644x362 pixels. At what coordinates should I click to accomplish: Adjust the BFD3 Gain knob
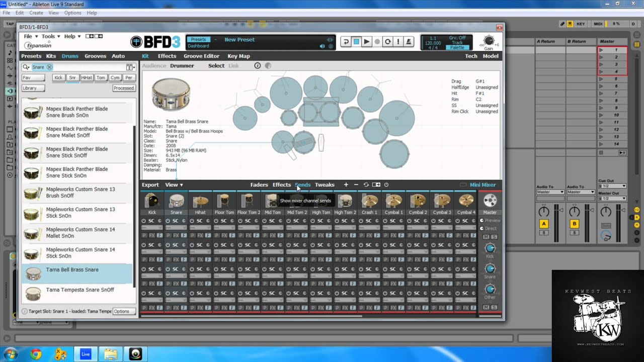(x=489, y=40)
